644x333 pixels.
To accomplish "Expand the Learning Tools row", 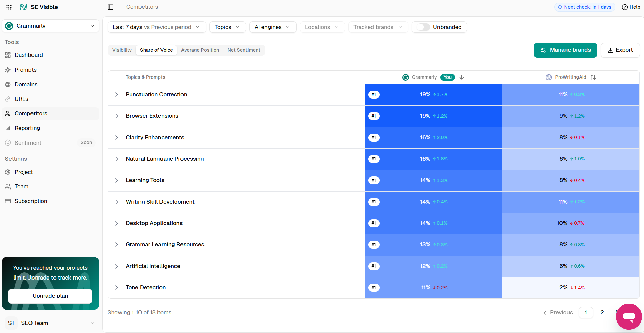I will point(116,180).
